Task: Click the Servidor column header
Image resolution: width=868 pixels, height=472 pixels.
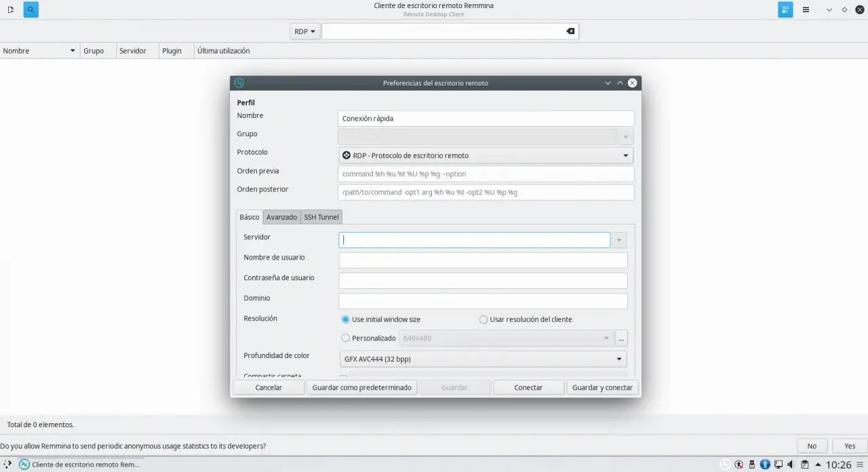Action: pyautogui.click(x=137, y=51)
